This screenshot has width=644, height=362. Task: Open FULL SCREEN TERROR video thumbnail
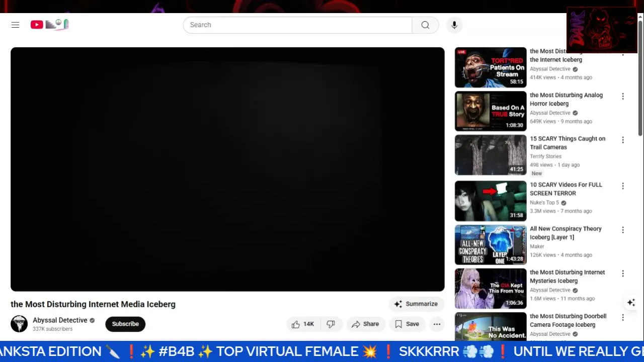[x=491, y=201]
